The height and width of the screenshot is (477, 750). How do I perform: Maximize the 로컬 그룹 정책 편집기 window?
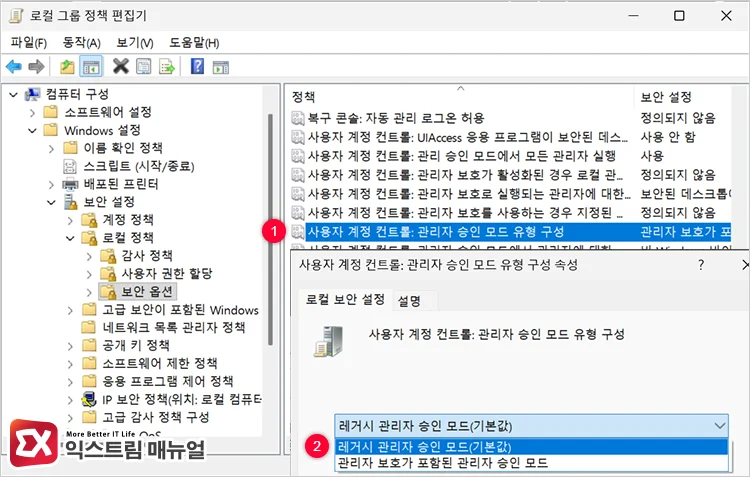click(x=679, y=16)
